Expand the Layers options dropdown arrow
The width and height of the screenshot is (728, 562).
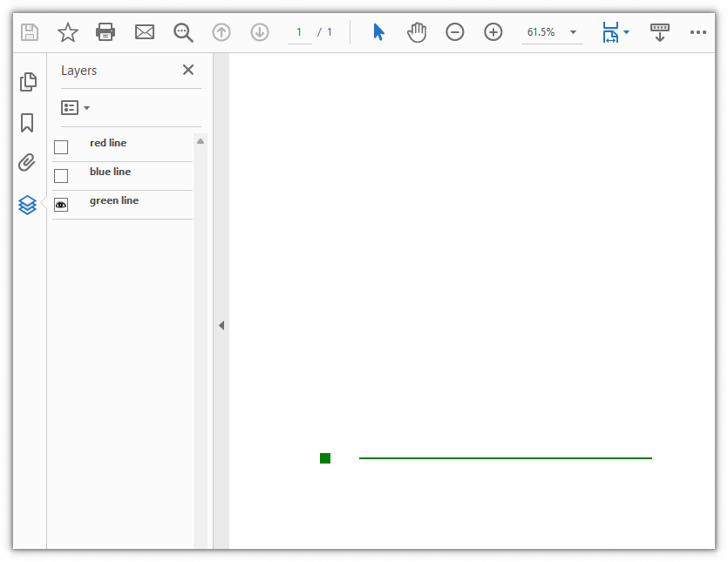[86, 108]
